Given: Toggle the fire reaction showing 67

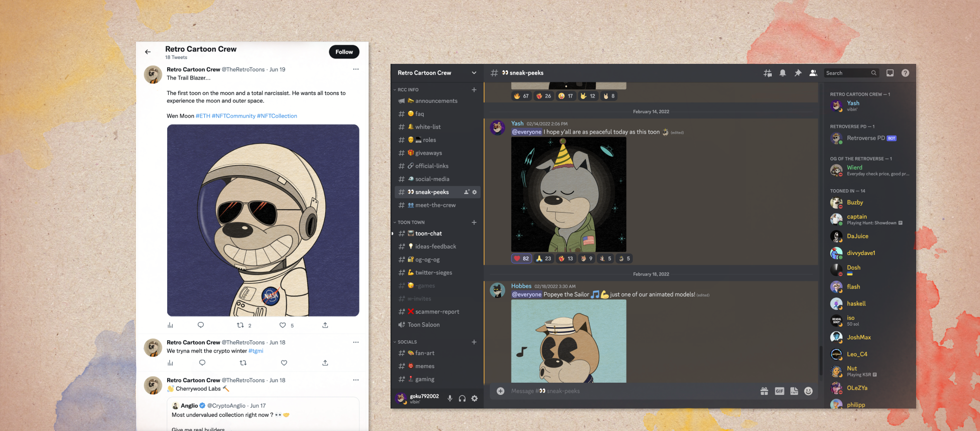Looking at the screenshot, I should click(521, 96).
